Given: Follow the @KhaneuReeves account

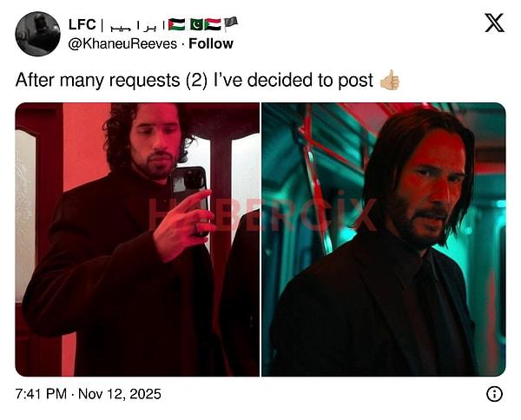Looking at the screenshot, I should coord(211,44).
